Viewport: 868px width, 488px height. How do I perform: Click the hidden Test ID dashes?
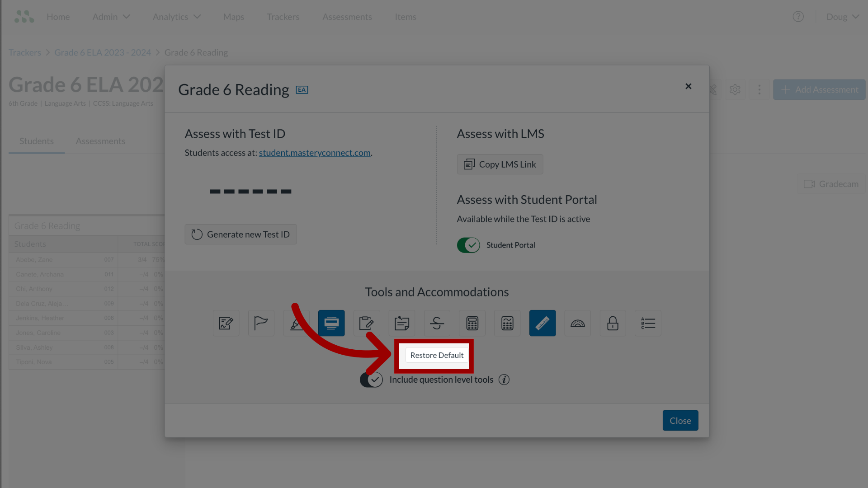(x=250, y=192)
